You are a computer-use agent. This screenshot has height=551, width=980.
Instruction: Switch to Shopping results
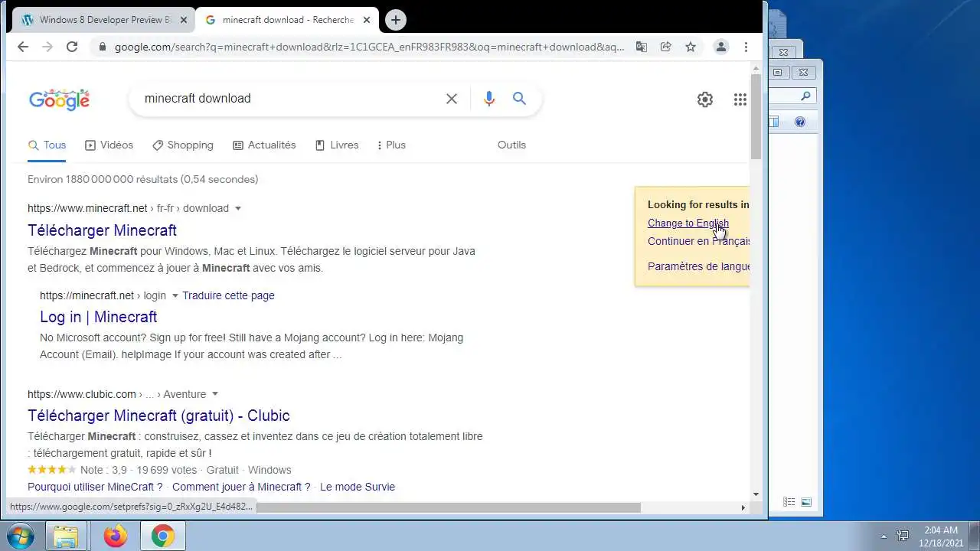(183, 145)
